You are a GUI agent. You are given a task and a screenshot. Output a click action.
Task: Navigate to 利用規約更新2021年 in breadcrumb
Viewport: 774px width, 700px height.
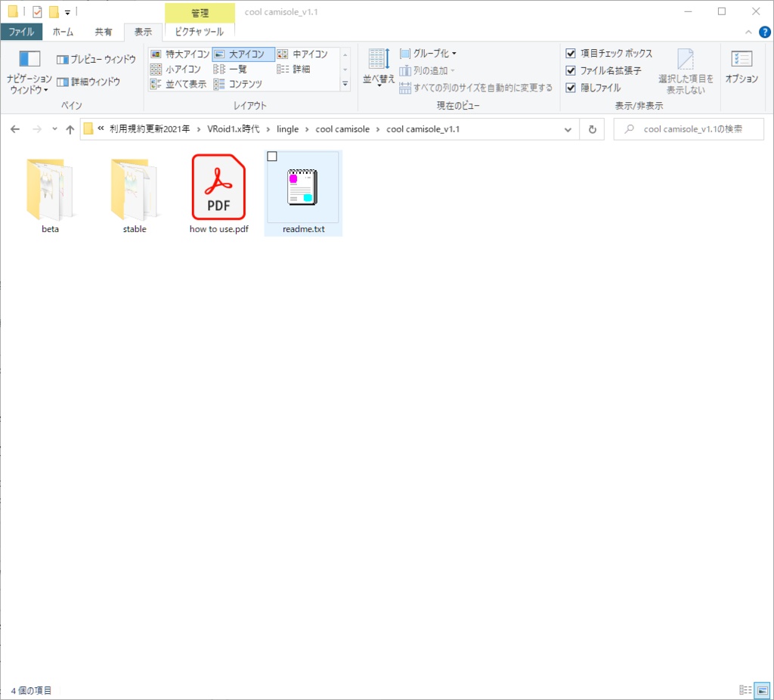(150, 129)
